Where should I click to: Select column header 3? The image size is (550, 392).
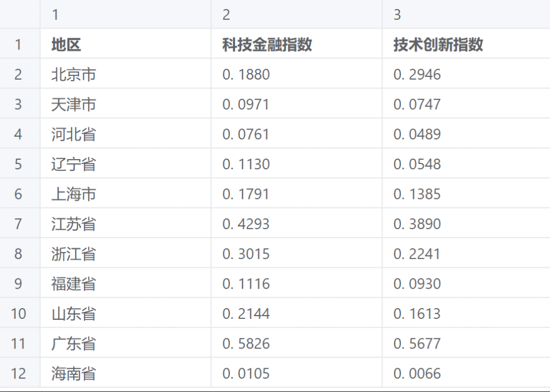(x=466, y=15)
